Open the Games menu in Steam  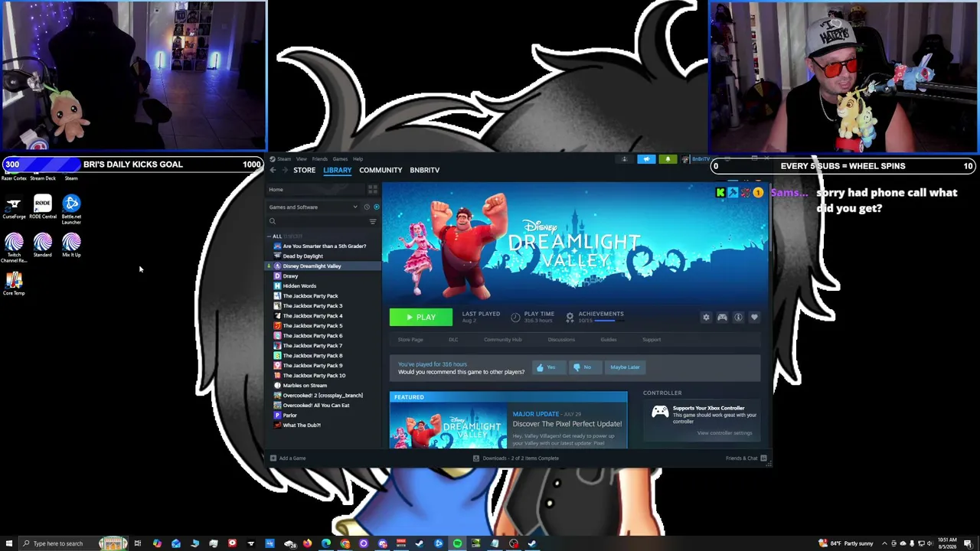[x=340, y=159]
